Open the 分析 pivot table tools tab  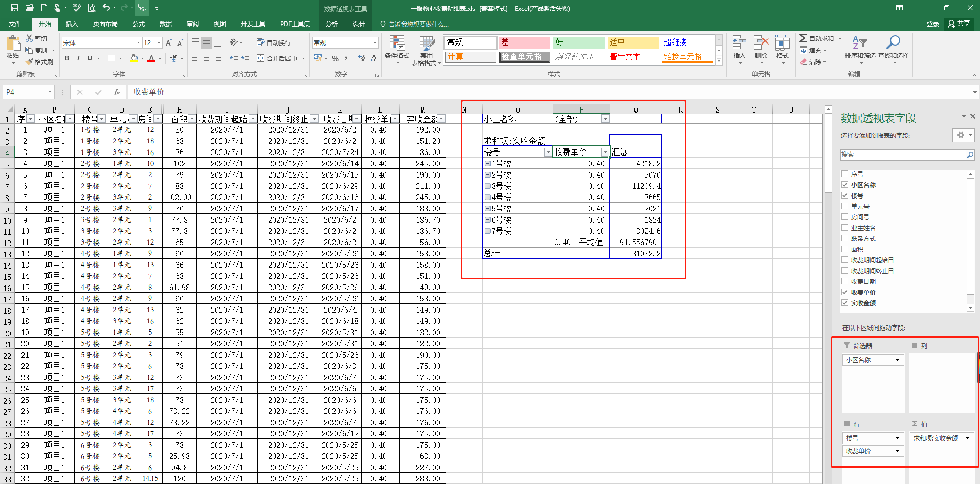click(331, 24)
